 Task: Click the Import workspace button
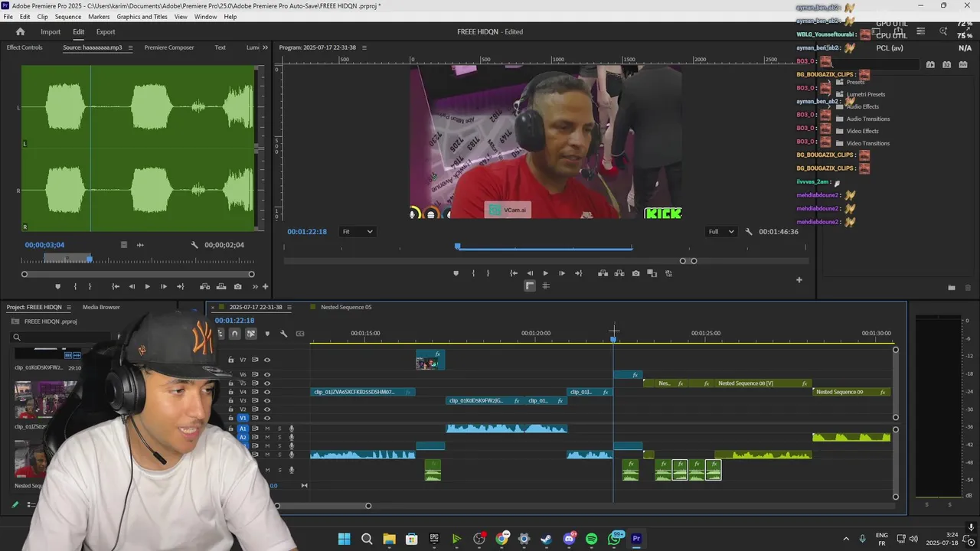click(x=51, y=31)
